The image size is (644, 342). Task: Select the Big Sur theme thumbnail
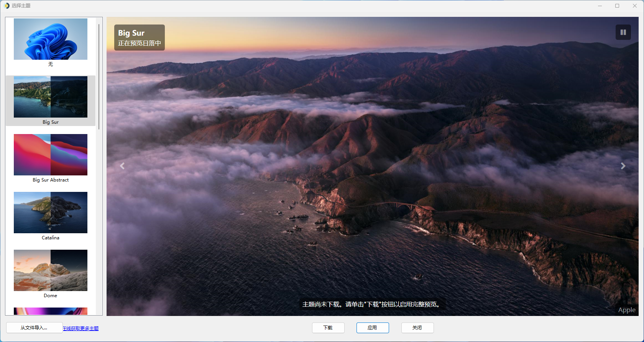click(51, 97)
